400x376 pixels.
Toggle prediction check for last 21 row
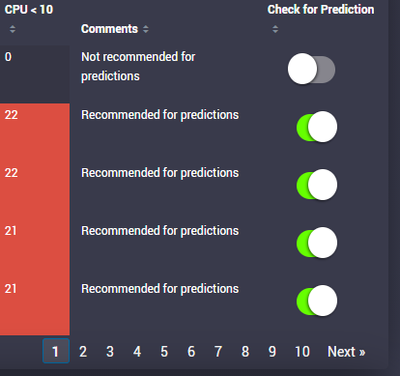(317, 301)
